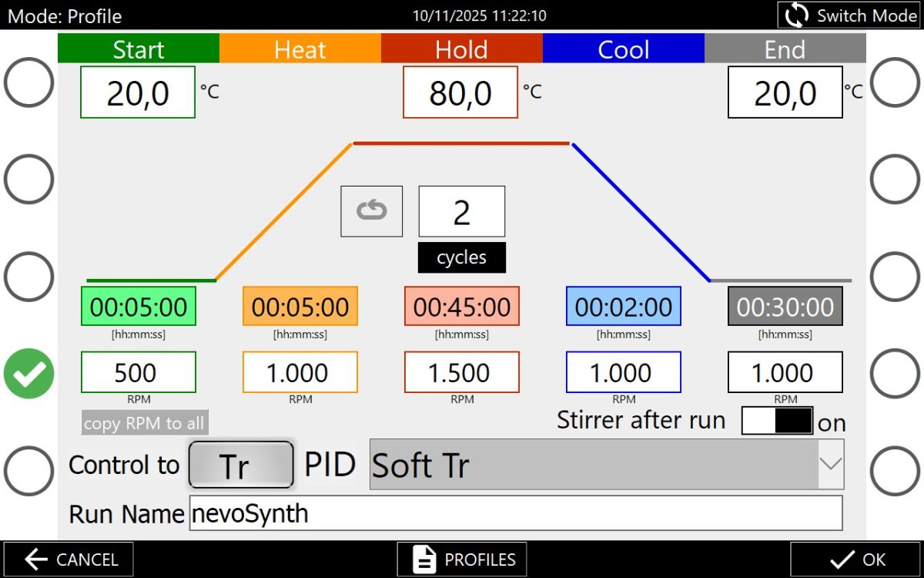Viewport: 924px width, 578px height.
Task: Click the green checkmark indicator
Action: pos(28,373)
